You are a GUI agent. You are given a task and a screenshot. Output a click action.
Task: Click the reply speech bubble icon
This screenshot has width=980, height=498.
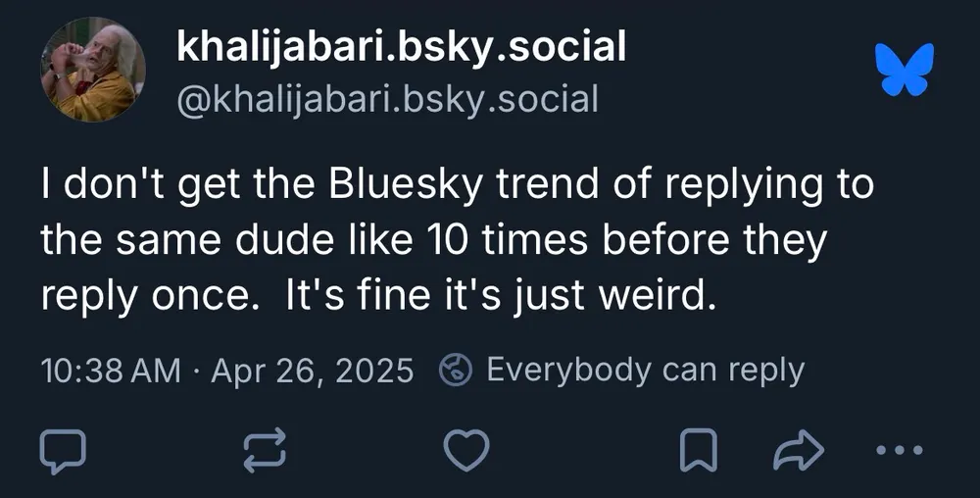pos(63,449)
